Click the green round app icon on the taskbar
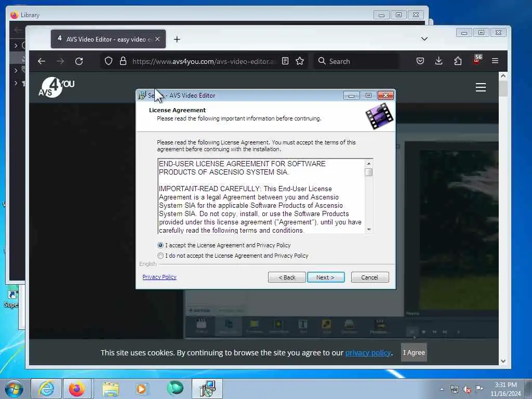Screen dimensions: 532x399 coord(175,388)
